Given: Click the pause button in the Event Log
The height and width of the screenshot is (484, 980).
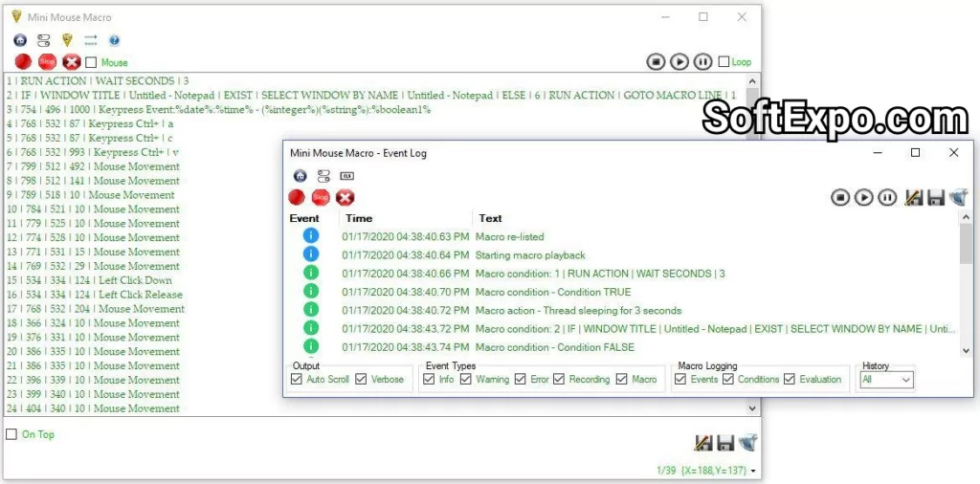Looking at the screenshot, I should [x=887, y=197].
